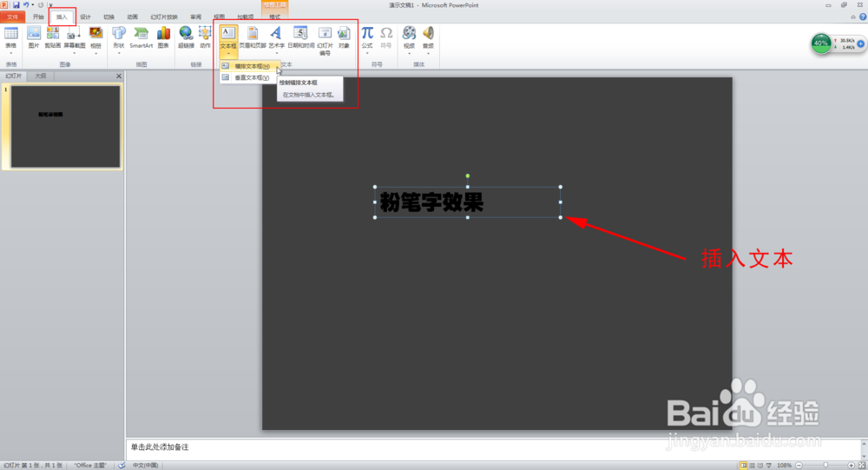Open the 艺术字 dropdown arrow
This screenshot has height=470, width=868.
tap(276, 53)
